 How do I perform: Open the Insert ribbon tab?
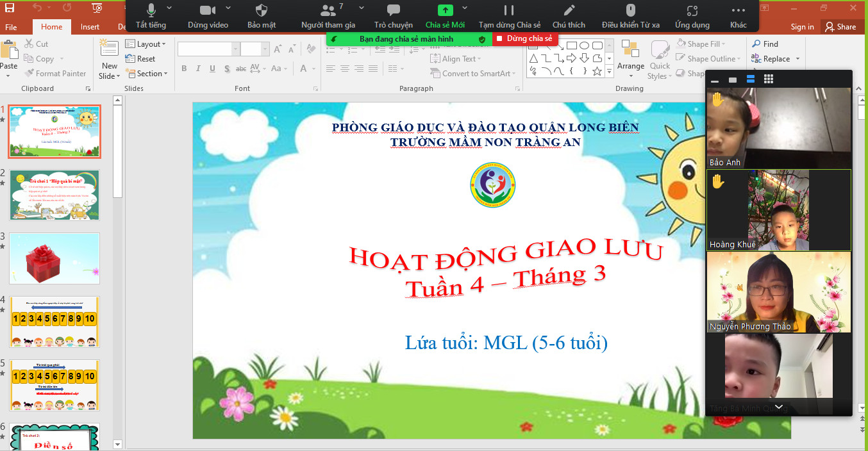point(90,27)
